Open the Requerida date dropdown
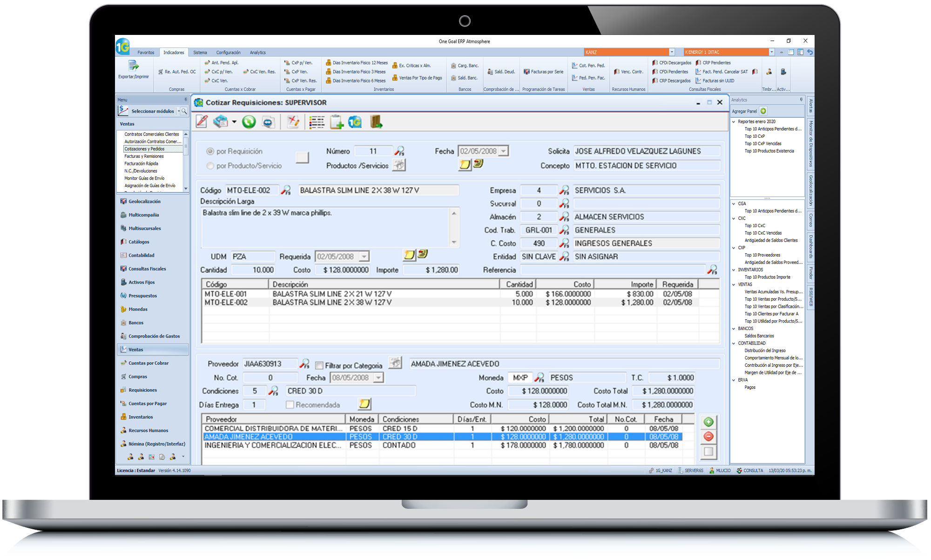The image size is (931, 560). point(364,256)
